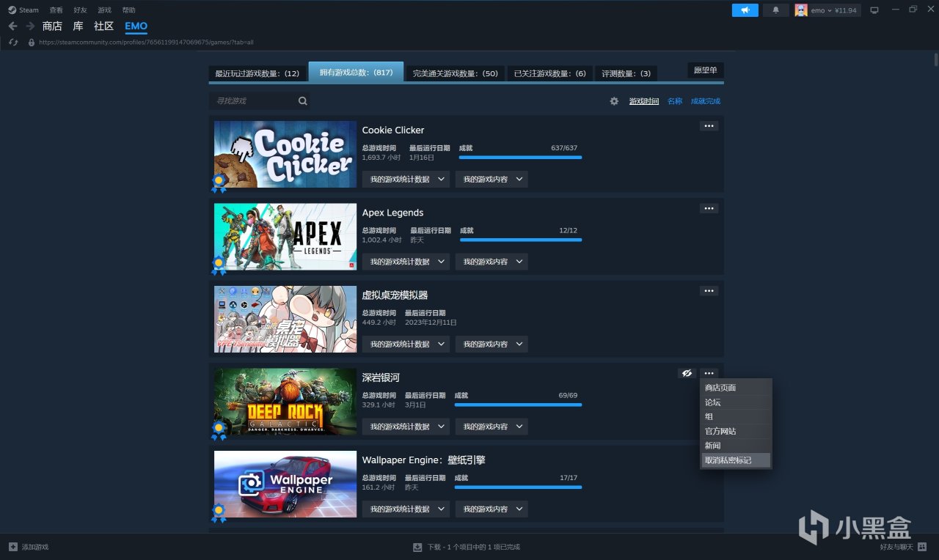The width and height of the screenshot is (939, 560).
Task: Open the 好友 menu in the title bar
Action: coord(80,10)
